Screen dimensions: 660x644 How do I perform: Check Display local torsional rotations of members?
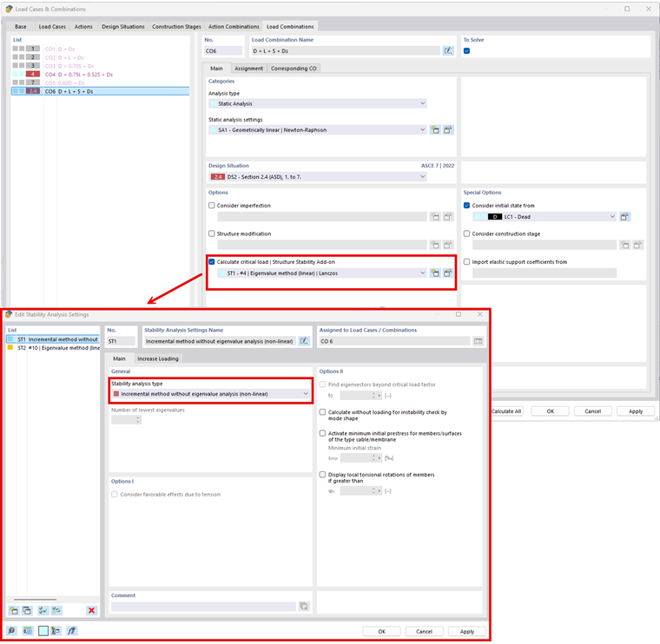(322, 475)
